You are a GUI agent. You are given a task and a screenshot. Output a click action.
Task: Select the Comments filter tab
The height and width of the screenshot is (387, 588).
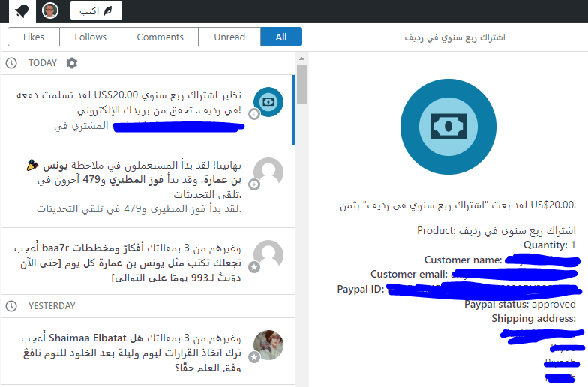pos(160,37)
